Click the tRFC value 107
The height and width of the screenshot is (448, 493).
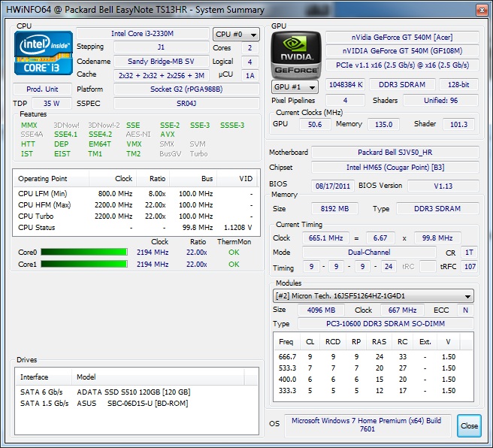point(470,267)
